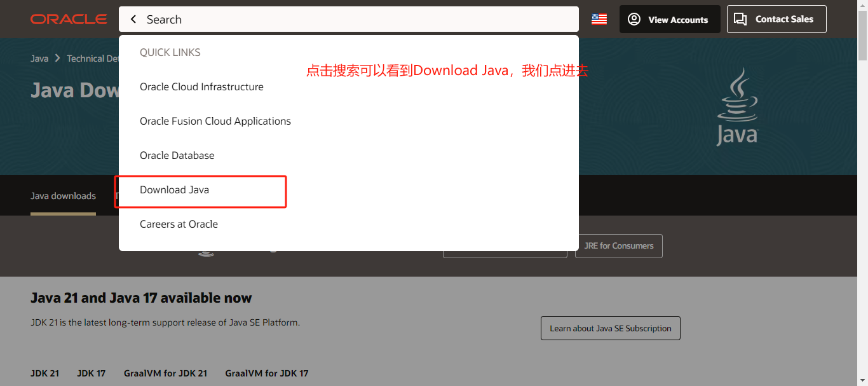Switch to the Java downloads tab
Image resolution: width=868 pixels, height=386 pixels.
[63, 196]
